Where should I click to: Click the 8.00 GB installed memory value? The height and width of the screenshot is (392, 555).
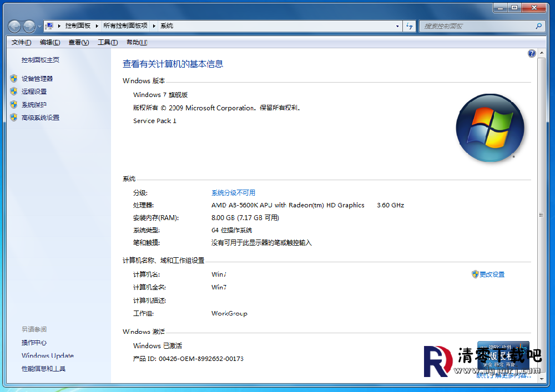[245, 218]
